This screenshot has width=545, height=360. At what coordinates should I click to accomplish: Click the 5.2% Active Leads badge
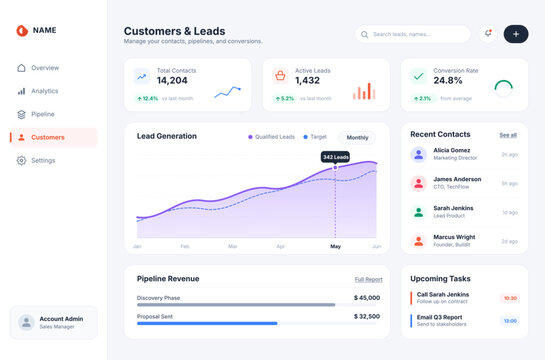(x=285, y=98)
